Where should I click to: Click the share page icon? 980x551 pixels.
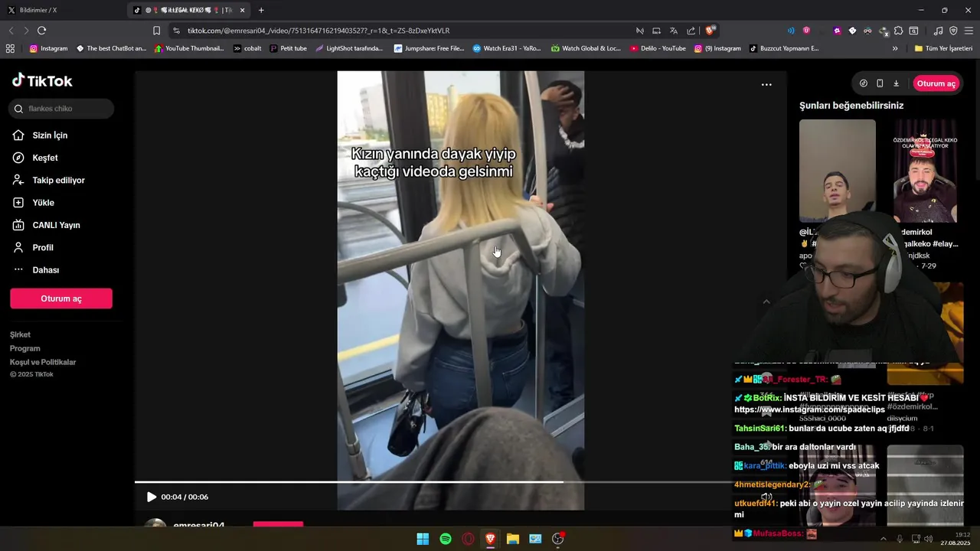[x=691, y=31]
